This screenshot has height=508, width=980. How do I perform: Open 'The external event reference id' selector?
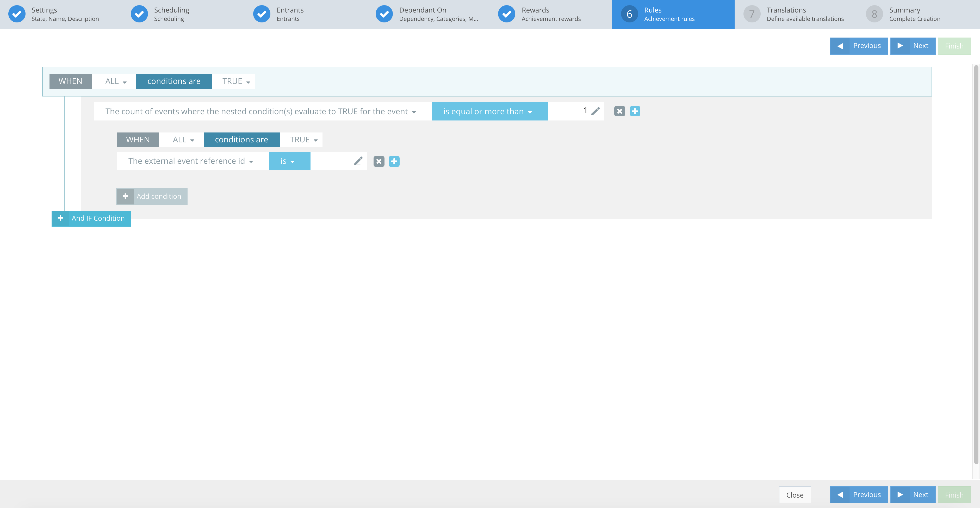pos(191,161)
